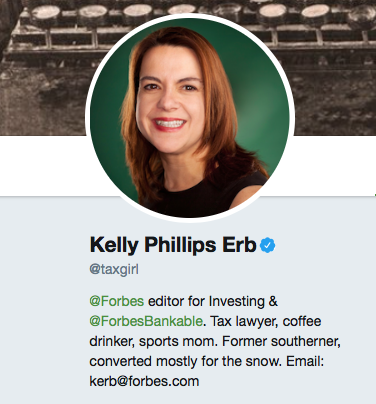Click the kerb@forbes.com email address
The height and width of the screenshot is (404, 376).
(144, 381)
